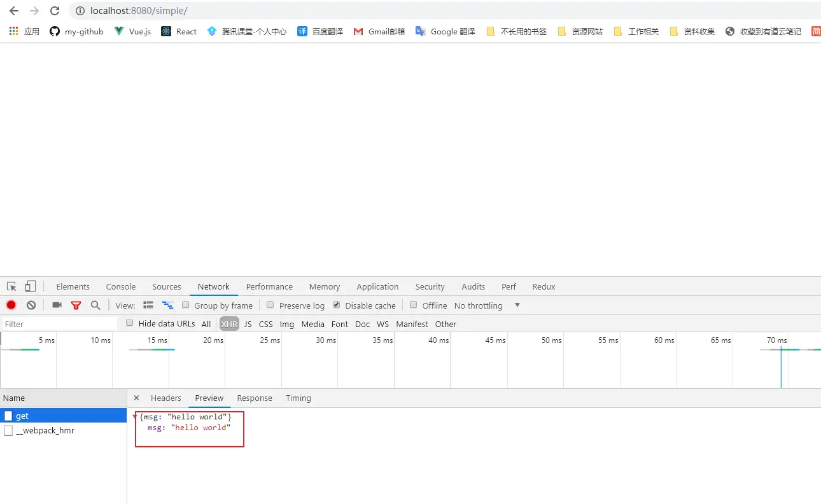Uncheck the Disable cache checkbox
This screenshot has width=821, height=504.
[337, 305]
